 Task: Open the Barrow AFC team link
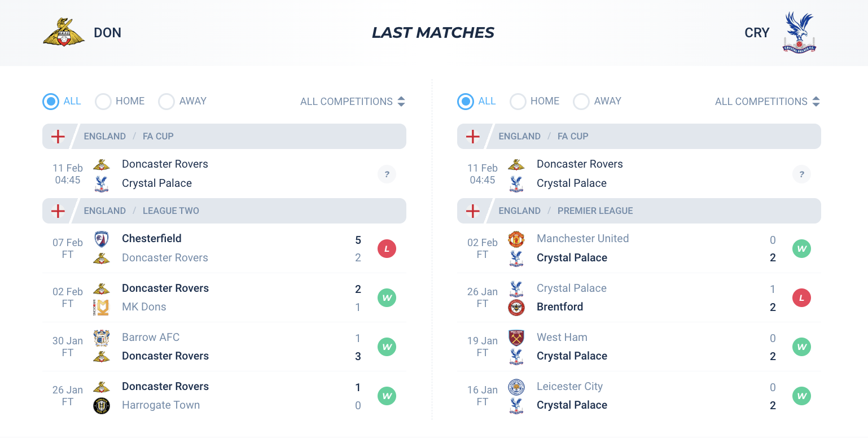tap(151, 338)
